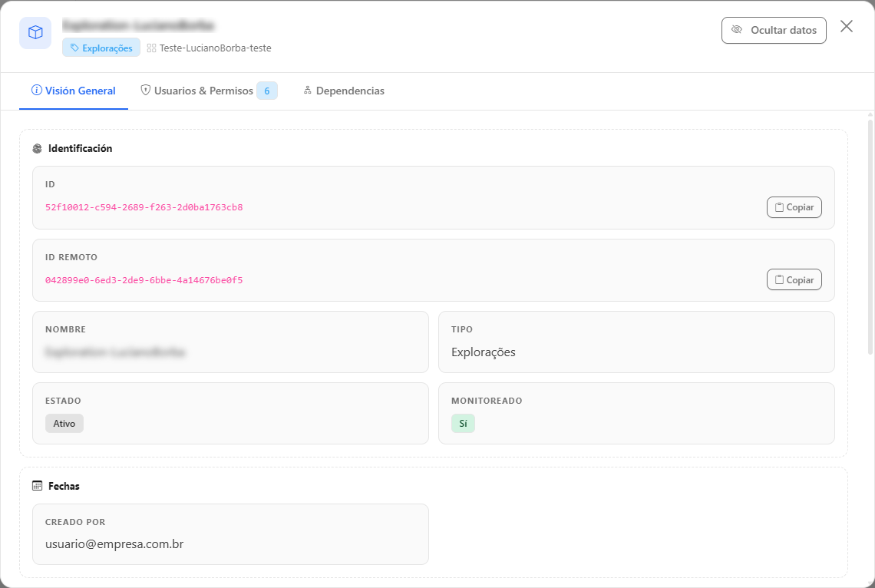Click the crossed-eye icon in Ocultar datos
Image resolution: width=875 pixels, height=588 pixels.
737,30
